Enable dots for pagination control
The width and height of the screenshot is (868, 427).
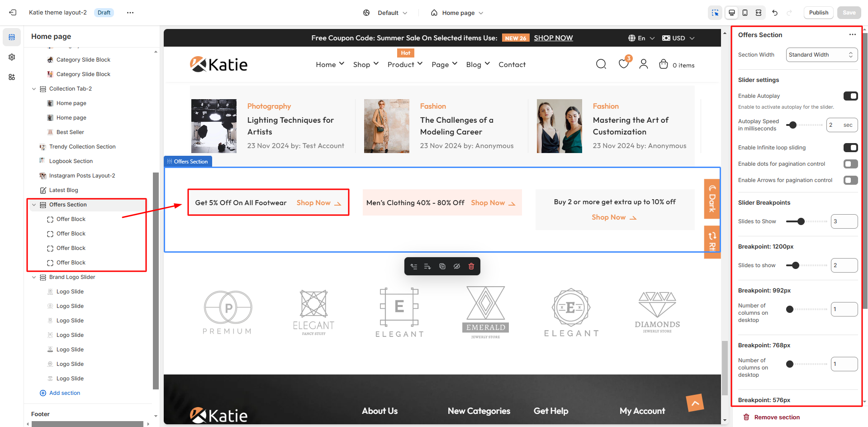(850, 164)
